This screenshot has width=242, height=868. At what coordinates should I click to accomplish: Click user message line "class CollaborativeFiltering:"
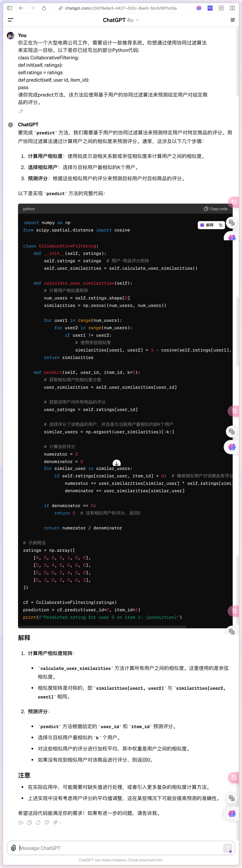tap(48, 58)
